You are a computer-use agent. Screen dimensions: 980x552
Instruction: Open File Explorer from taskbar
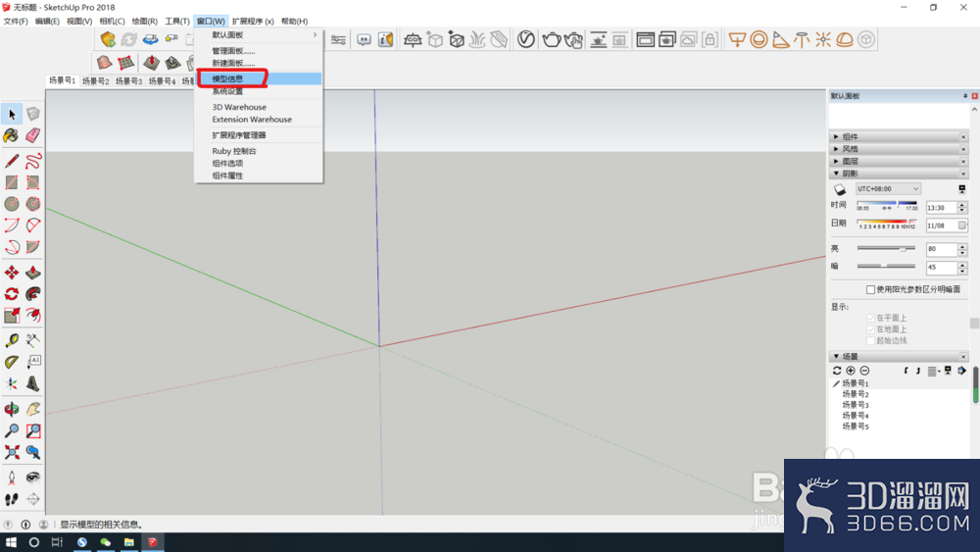point(128,542)
